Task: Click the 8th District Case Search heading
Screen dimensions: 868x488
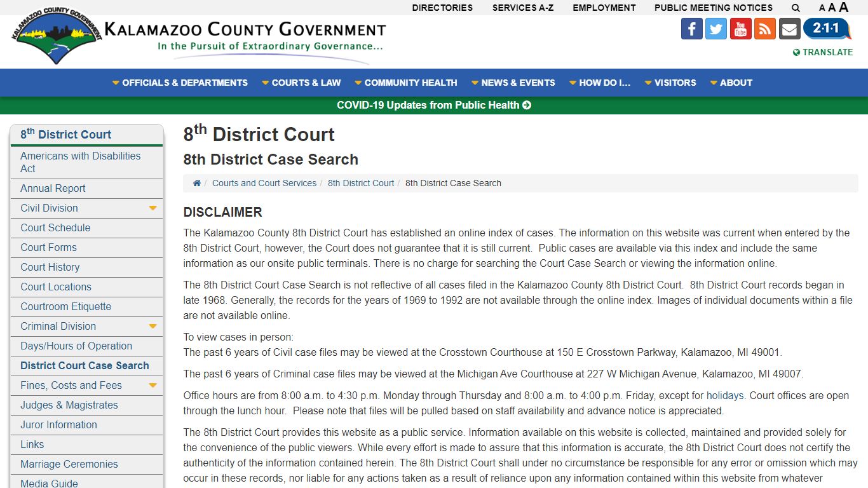Action: 271,159
